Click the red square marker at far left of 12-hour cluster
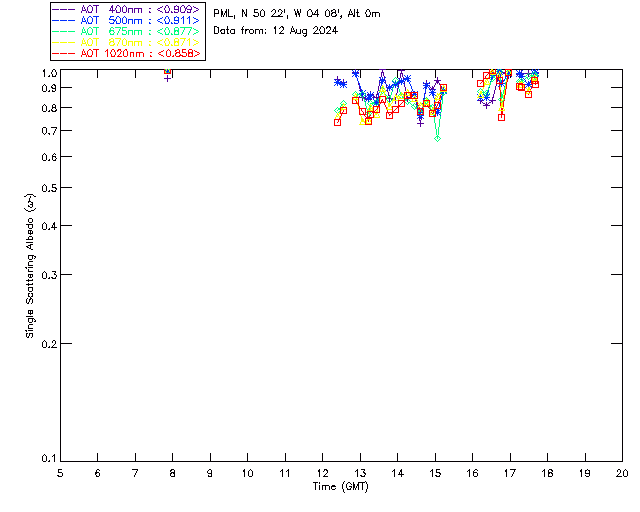This screenshot has width=640, height=512. point(338,122)
